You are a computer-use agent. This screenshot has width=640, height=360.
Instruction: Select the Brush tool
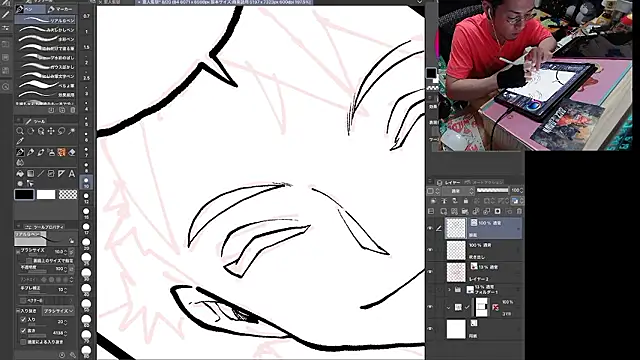41,152
